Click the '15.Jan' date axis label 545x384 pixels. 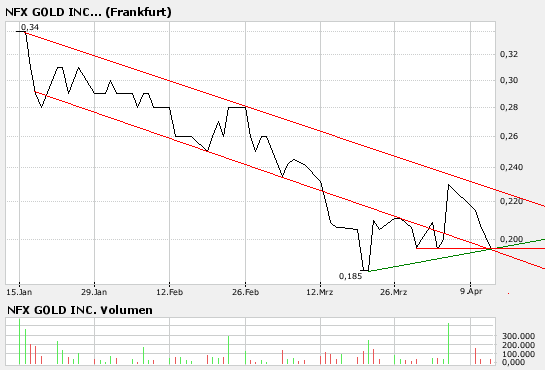pos(19,292)
